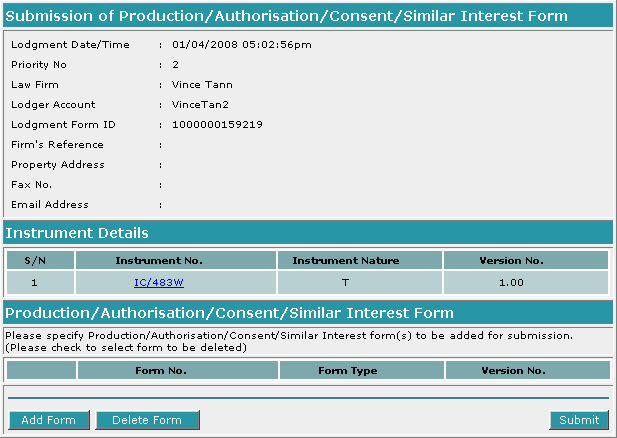Submit the lodgment form
617x438 pixels.
(579, 420)
